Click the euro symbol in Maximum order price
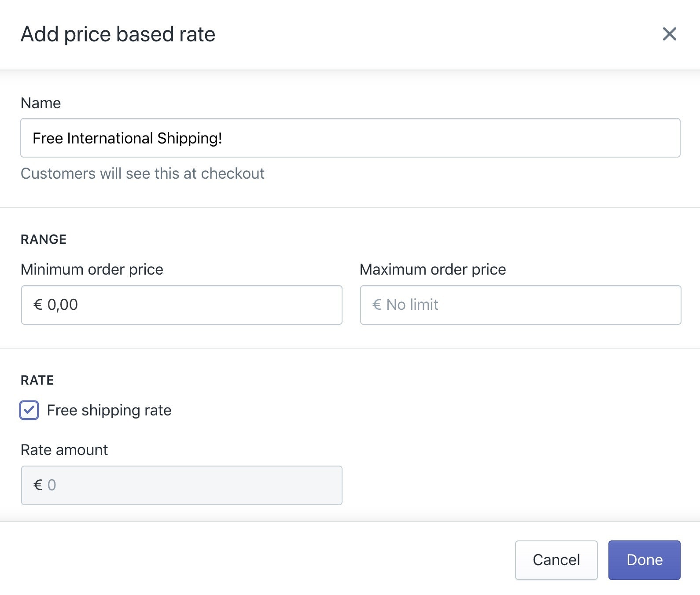Screen dimensions: 700x595 click(x=377, y=305)
